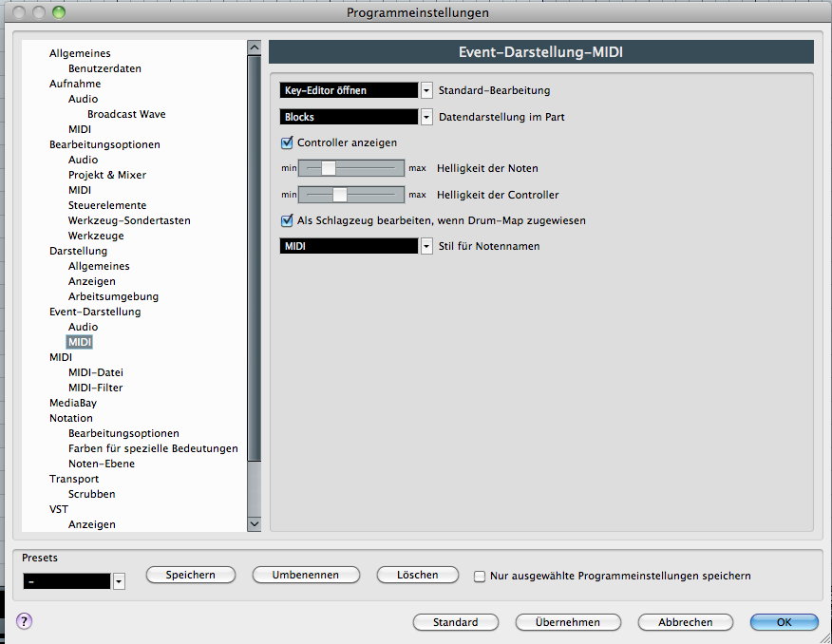Image resolution: width=832 pixels, height=644 pixels.
Task: Select the Steuerelemente tree item
Action: click(107, 205)
